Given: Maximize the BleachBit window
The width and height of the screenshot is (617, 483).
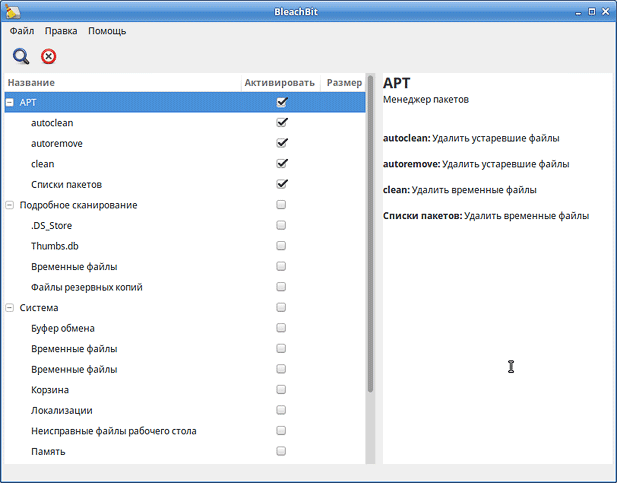Looking at the screenshot, I should [x=592, y=11].
